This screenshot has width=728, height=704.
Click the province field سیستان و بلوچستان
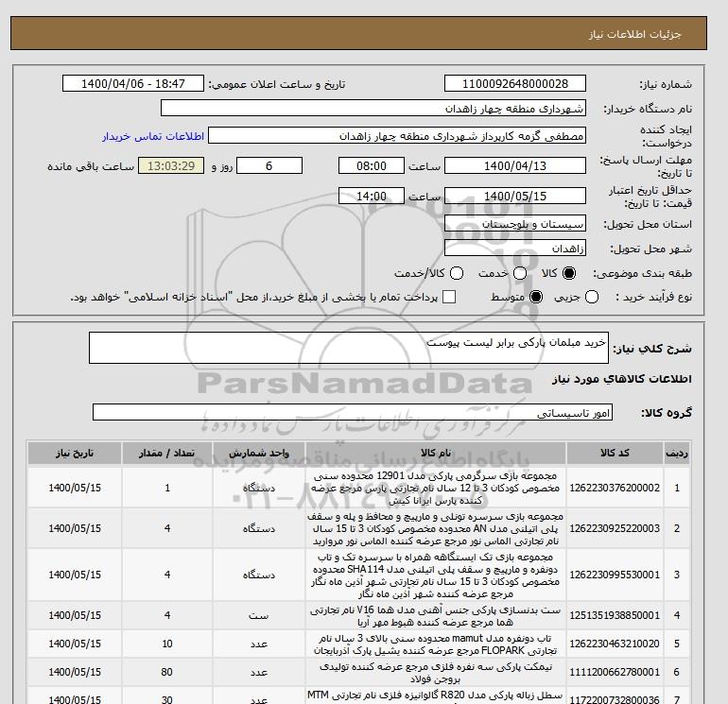tap(515, 224)
